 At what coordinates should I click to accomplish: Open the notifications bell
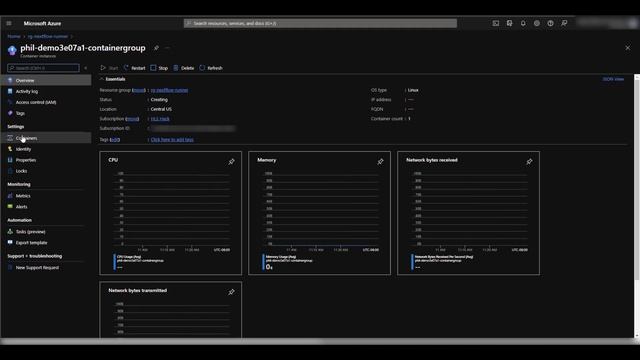[x=523, y=23]
